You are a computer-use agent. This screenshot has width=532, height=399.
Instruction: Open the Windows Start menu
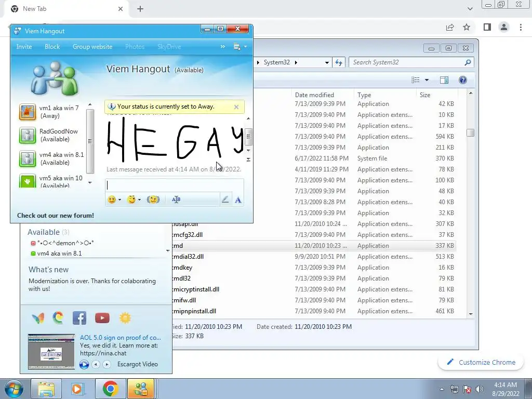(14, 389)
